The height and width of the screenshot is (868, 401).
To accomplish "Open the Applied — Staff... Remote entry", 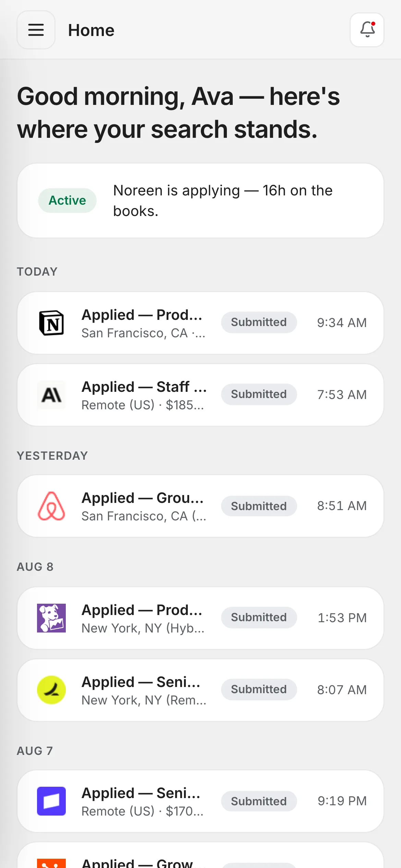I will [x=200, y=395].
